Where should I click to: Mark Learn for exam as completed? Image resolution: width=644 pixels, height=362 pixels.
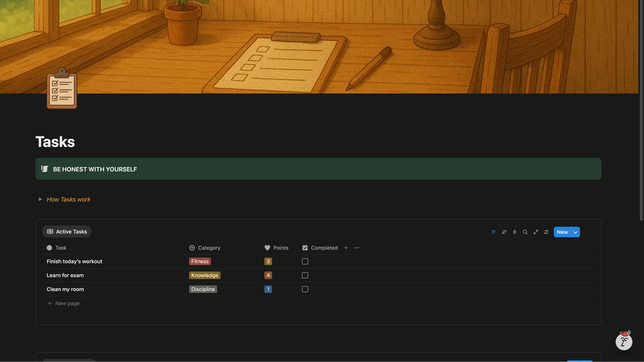[305, 275]
